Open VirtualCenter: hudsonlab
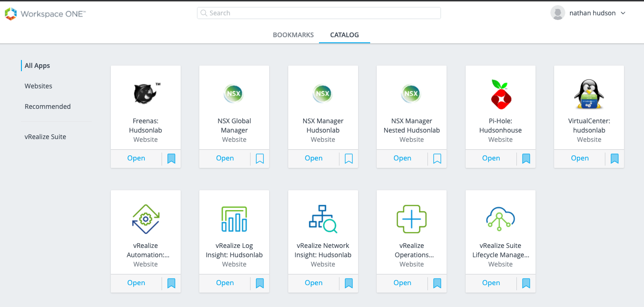The width and height of the screenshot is (644, 307). pyautogui.click(x=580, y=158)
